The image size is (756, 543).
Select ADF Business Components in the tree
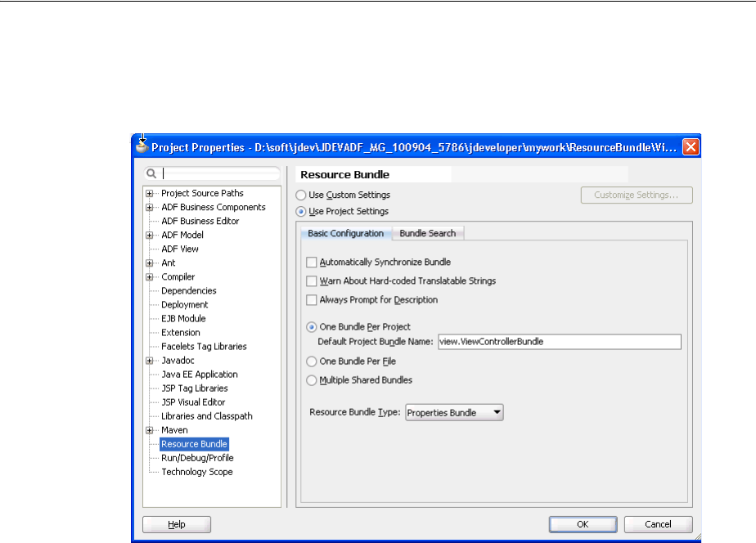click(213, 207)
